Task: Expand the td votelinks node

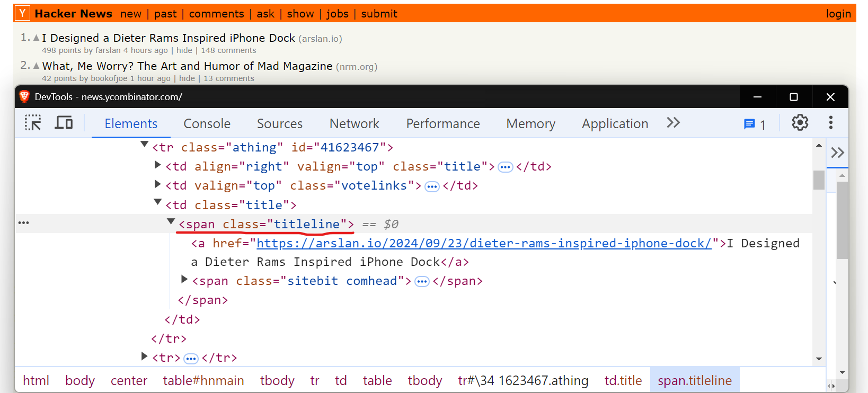Action: click(x=157, y=184)
